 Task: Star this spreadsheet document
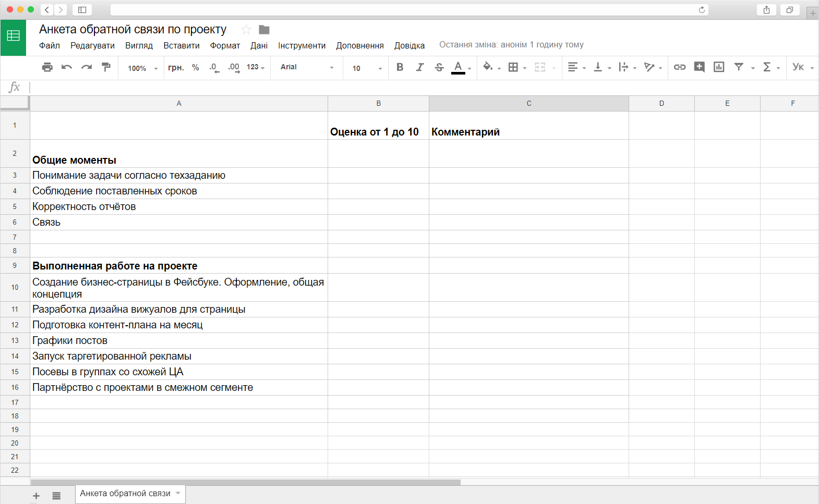(x=246, y=30)
